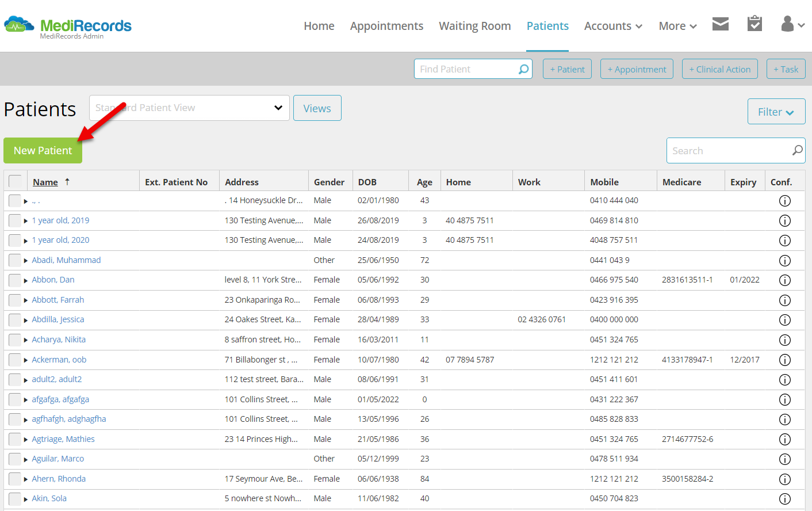This screenshot has width=812, height=511.
Task: Click the + Appointment button
Action: tap(637, 69)
